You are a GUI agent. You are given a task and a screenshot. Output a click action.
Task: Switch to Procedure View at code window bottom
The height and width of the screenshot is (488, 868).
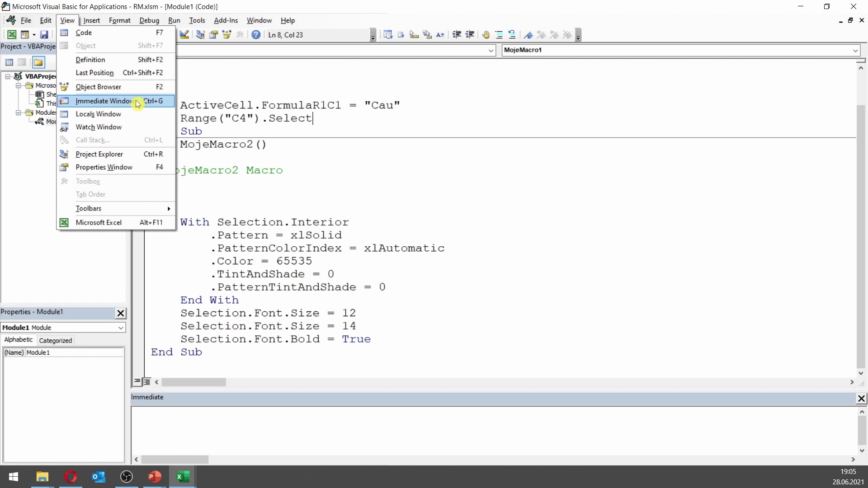point(137,382)
